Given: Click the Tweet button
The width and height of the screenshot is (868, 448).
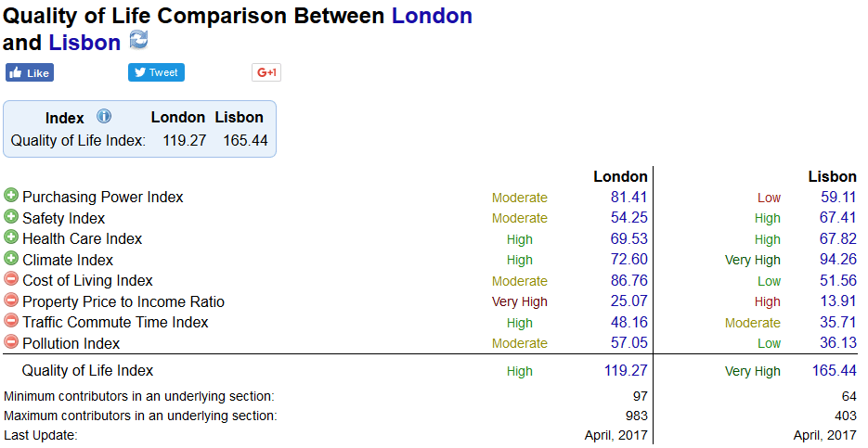Looking at the screenshot, I should [x=156, y=72].
